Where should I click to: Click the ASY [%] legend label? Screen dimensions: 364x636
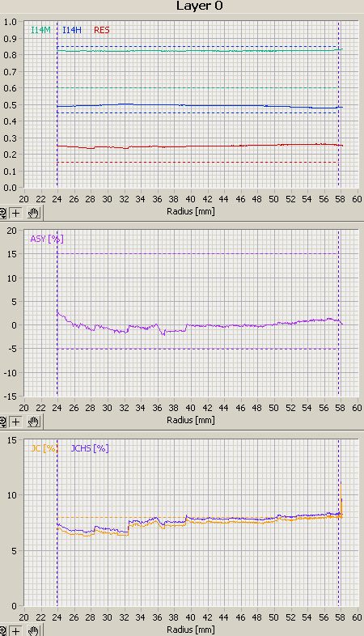tap(47, 239)
